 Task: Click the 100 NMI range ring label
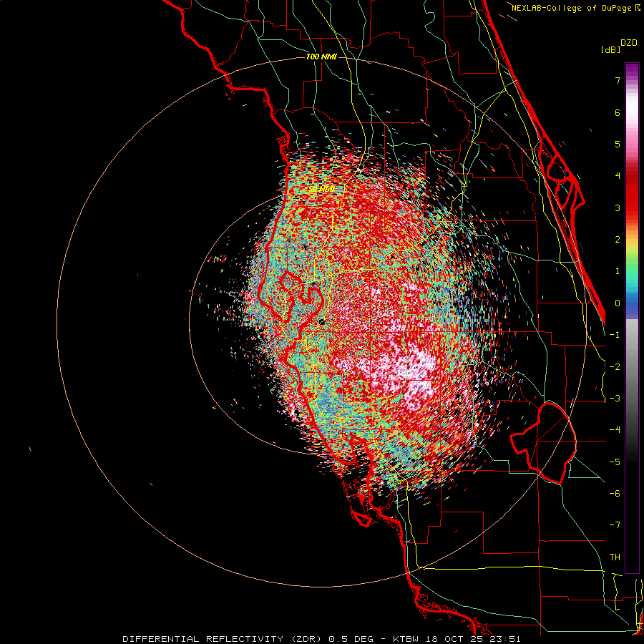click(x=321, y=57)
